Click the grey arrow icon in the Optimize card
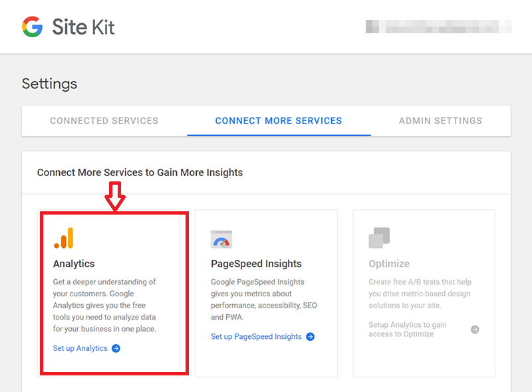This screenshot has width=532, height=392. click(475, 330)
